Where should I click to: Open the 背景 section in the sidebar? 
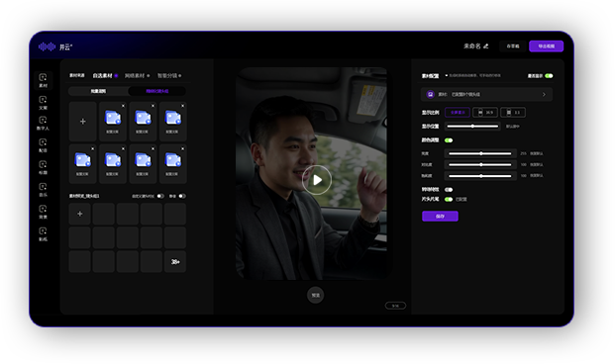coord(44,212)
